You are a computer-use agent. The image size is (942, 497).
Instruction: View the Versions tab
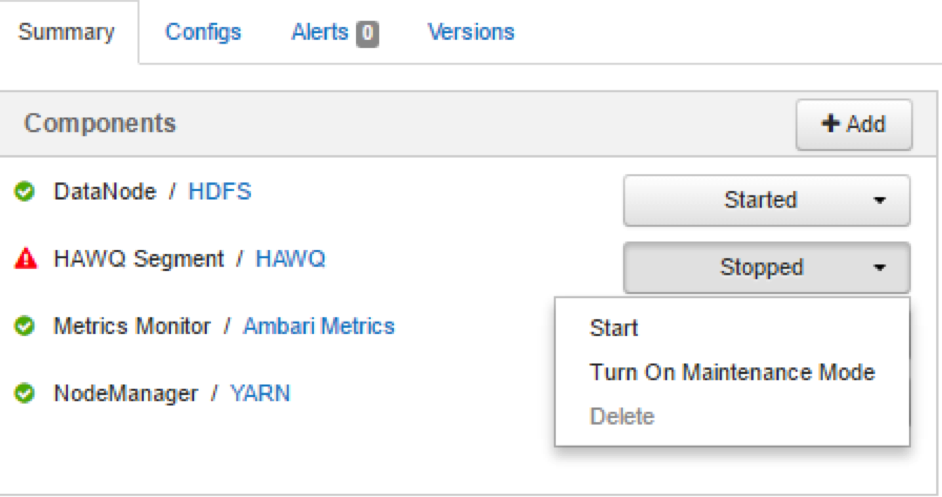(471, 32)
